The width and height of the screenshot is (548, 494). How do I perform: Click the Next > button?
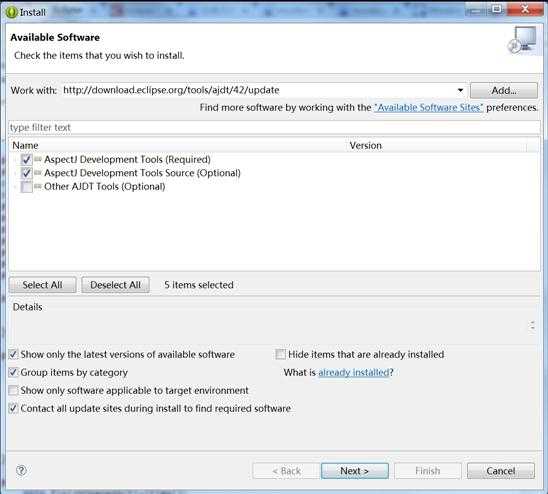click(354, 471)
